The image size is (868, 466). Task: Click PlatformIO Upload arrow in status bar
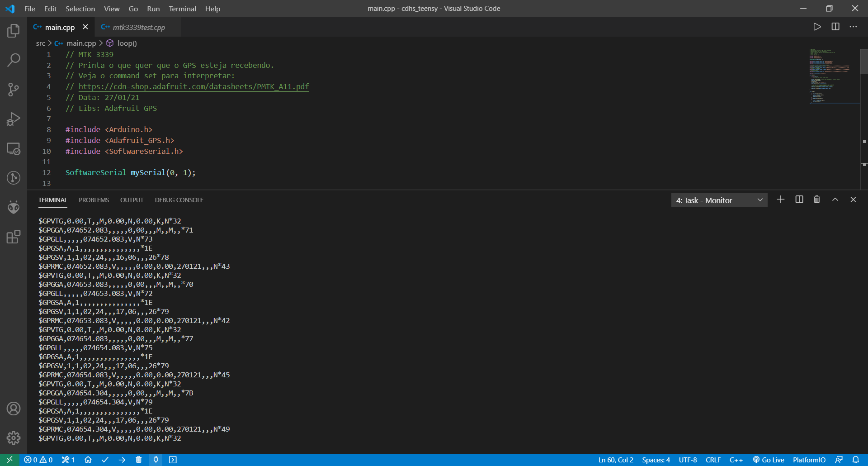click(122, 460)
